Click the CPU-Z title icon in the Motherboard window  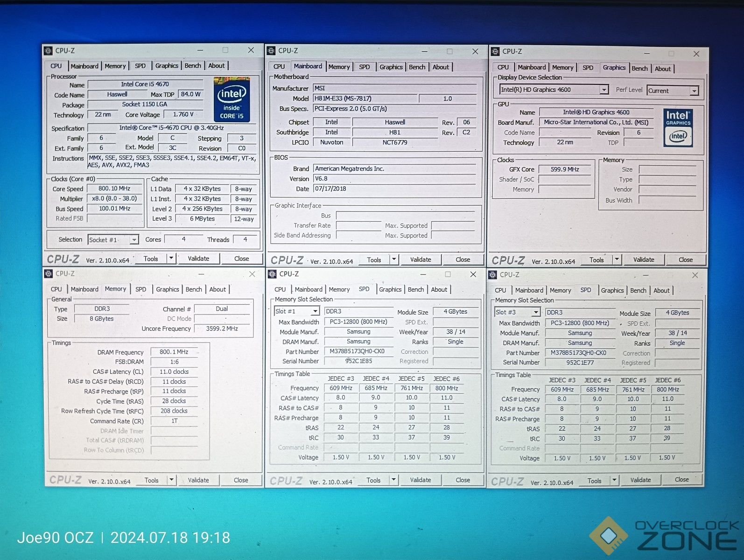272,50
